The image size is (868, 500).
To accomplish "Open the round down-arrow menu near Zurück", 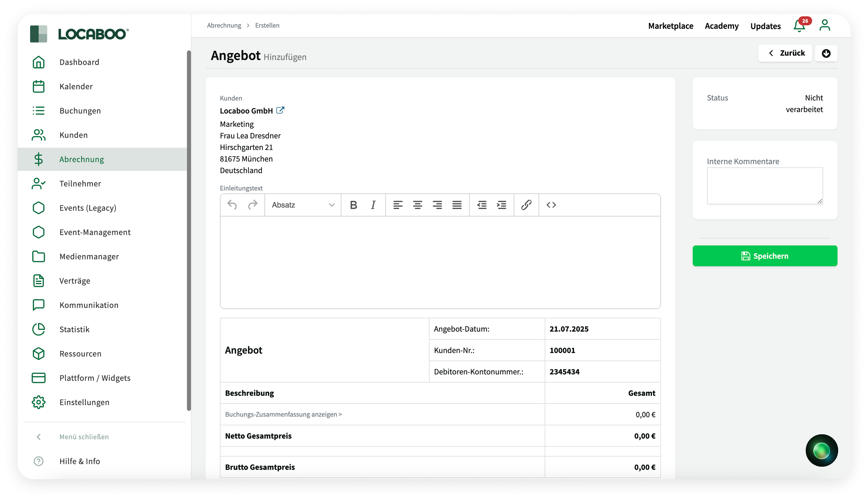I will pyautogui.click(x=826, y=53).
